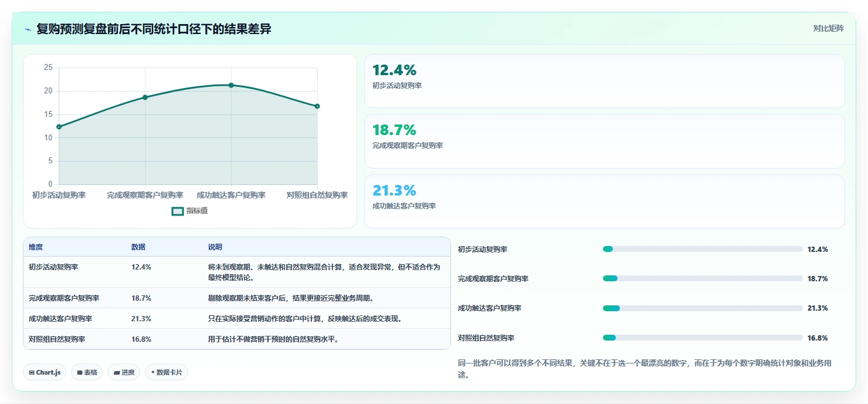868x404 pixels.
Task: Click the 数据 column header
Action: click(x=138, y=247)
